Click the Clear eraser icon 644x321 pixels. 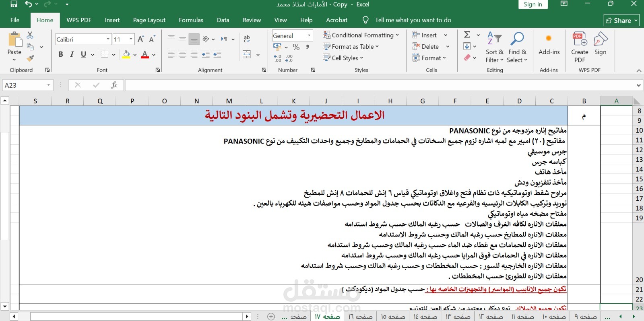pos(467,58)
